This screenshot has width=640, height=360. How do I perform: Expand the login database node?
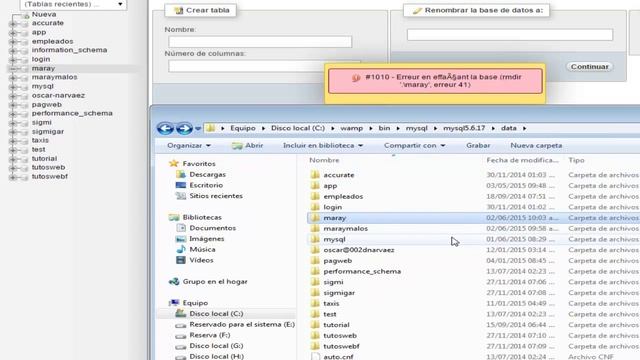click(x=13, y=60)
